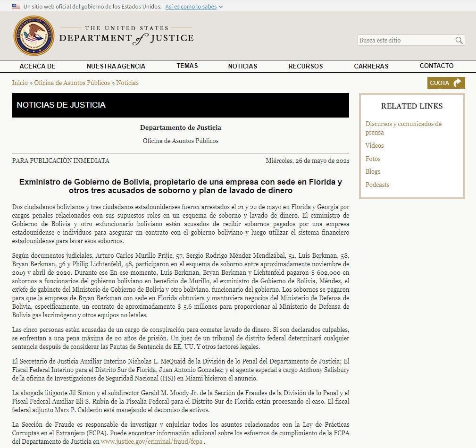Click the share arrow icon on CUOTA button

point(457,83)
